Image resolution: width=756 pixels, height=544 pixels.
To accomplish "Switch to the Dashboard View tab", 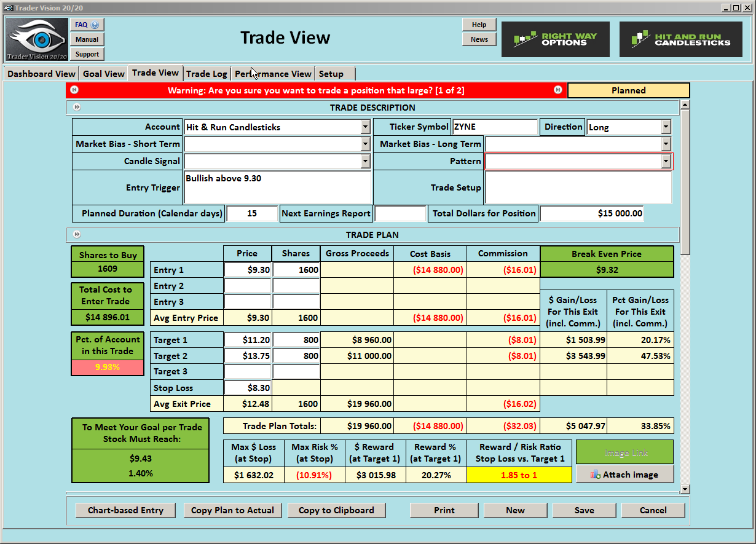I will (41, 74).
